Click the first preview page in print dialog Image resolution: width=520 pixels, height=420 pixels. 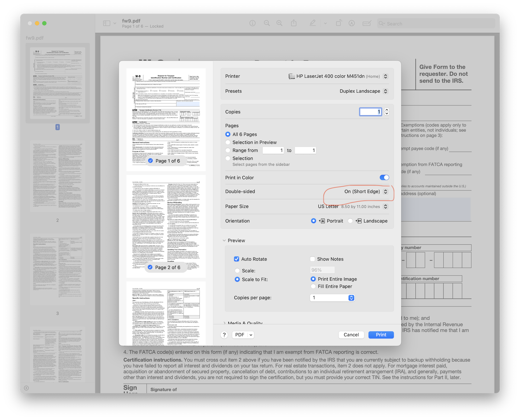tap(166, 120)
